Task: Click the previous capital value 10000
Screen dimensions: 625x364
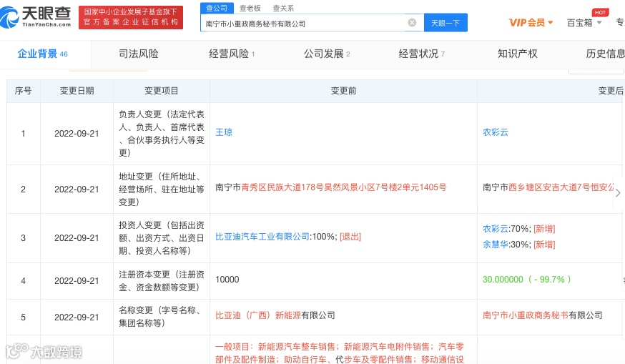Action: pos(227,280)
